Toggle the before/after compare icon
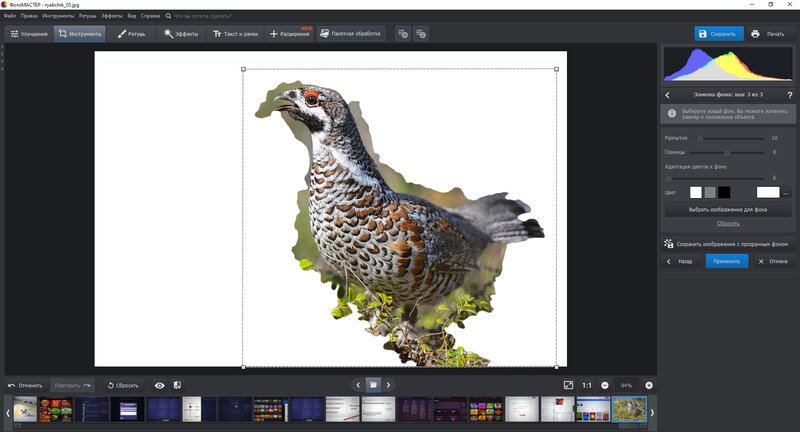This screenshot has height=432, width=800. (x=177, y=385)
